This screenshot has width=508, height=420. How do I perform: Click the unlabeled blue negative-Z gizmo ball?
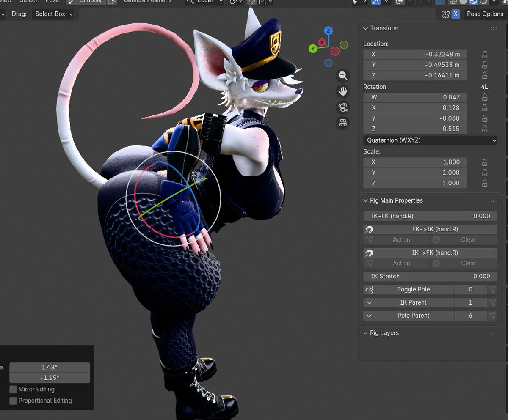[329, 63]
